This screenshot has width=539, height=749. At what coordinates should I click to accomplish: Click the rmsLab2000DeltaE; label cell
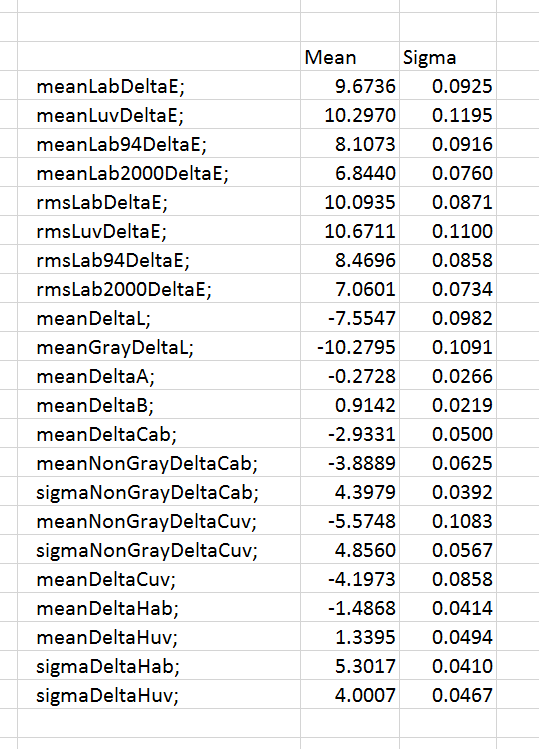click(159, 289)
